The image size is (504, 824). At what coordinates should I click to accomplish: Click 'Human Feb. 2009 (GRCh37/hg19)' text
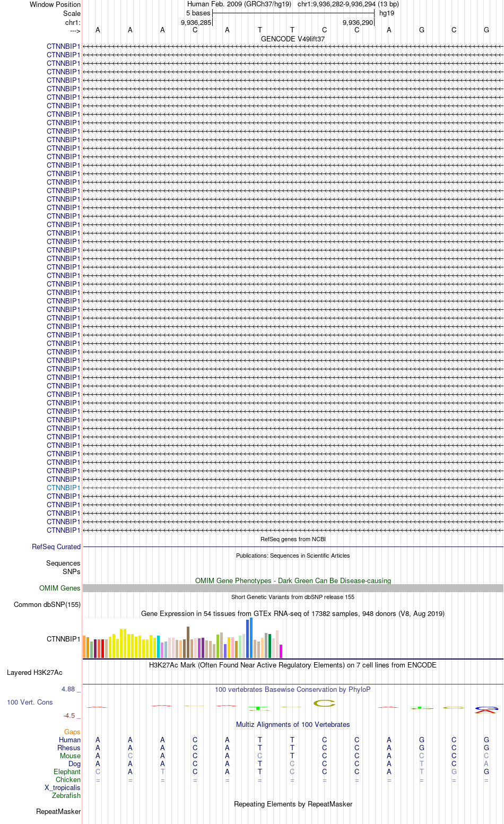[239, 4]
